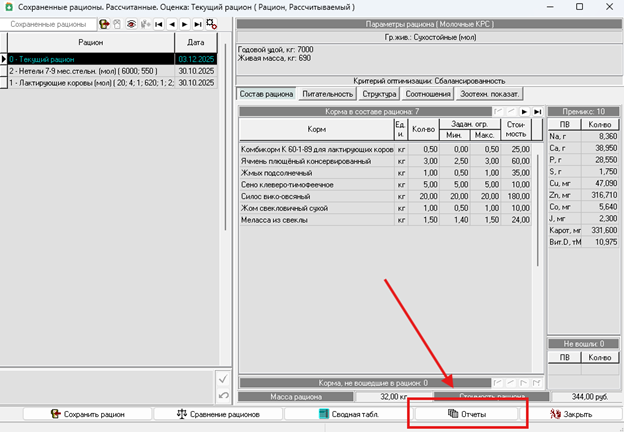
Task: Click the greyed add-item toolbar icon before navigation arrows
Action: [x=145, y=24]
